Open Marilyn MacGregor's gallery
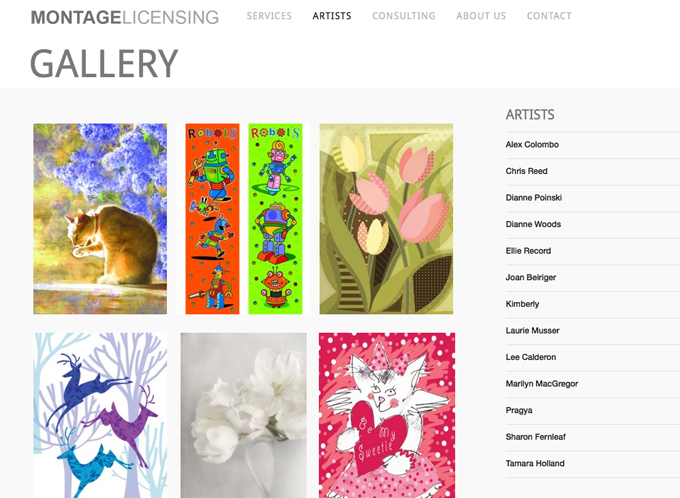The height and width of the screenshot is (498, 680). [542, 383]
